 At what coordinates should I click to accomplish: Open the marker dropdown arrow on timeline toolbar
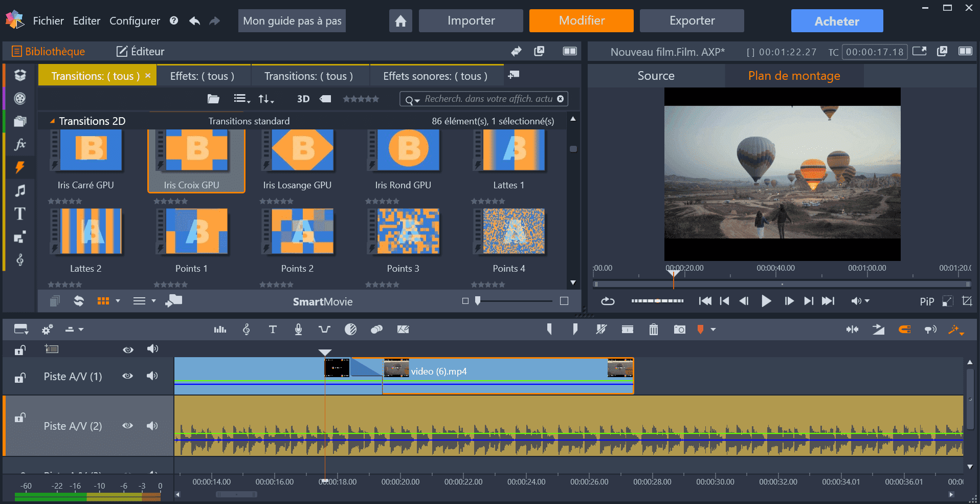(712, 329)
